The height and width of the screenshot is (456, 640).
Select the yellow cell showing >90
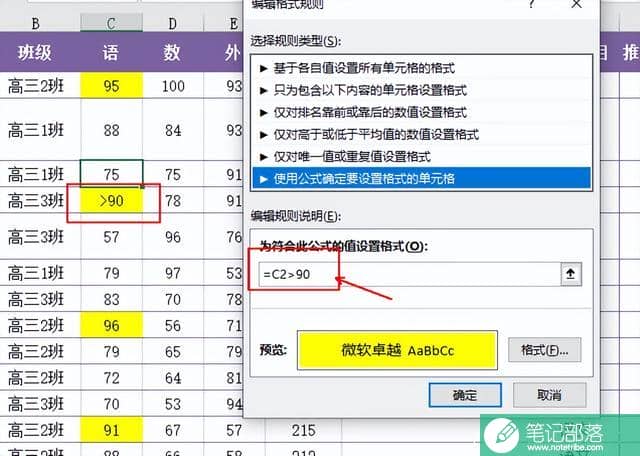point(111,200)
